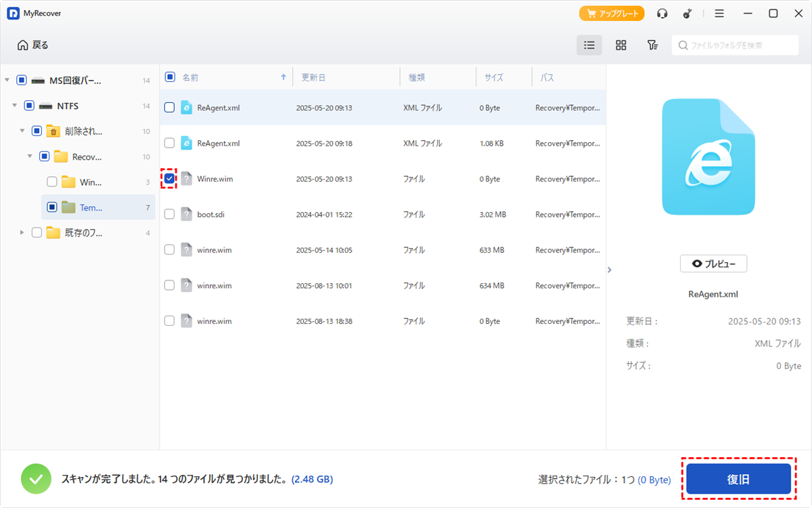This screenshot has height=508, width=812.
Task: Click the file search input field
Action: click(x=735, y=45)
